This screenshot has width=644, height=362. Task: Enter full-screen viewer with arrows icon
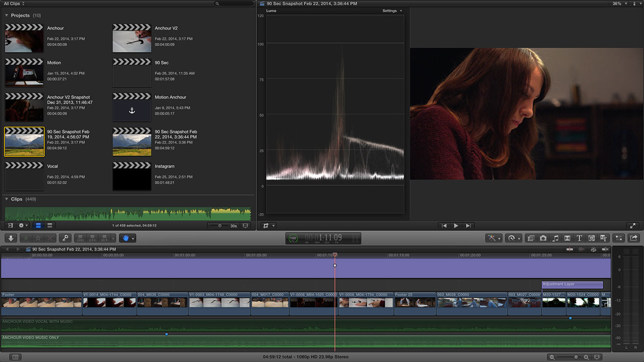click(x=633, y=226)
